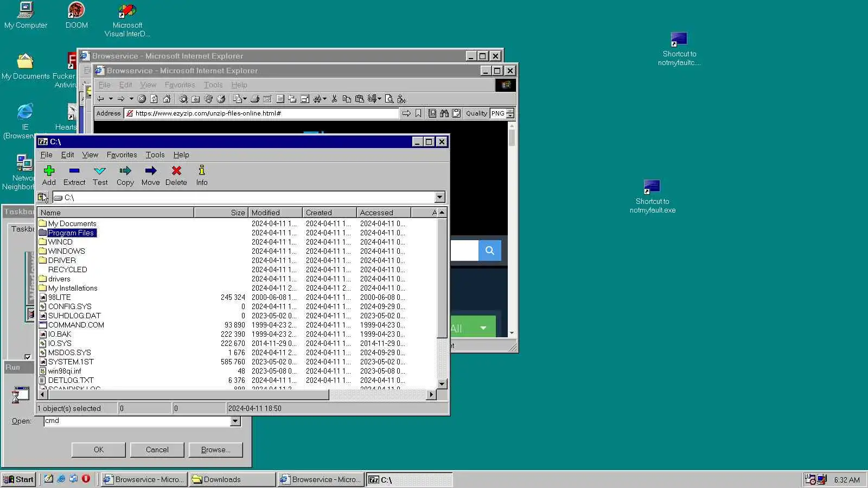The height and width of the screenshot is (488, 868).
Task: Click the Open text field containing cmd
Action: (x=137, y=421)
